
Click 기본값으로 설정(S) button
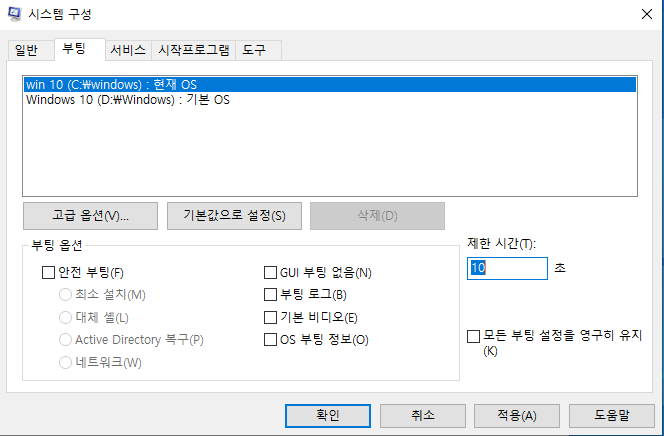[x=234, y=216]
